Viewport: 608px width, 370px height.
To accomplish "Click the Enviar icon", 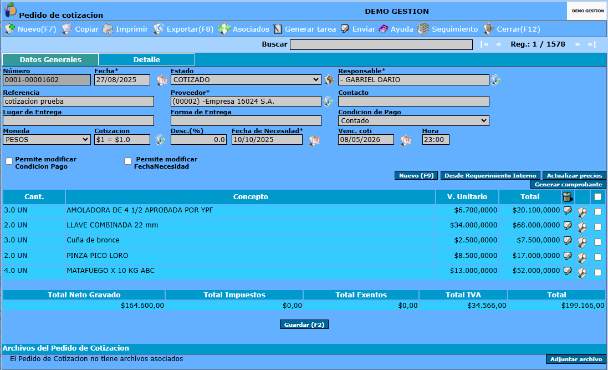I will click(345, 29).
